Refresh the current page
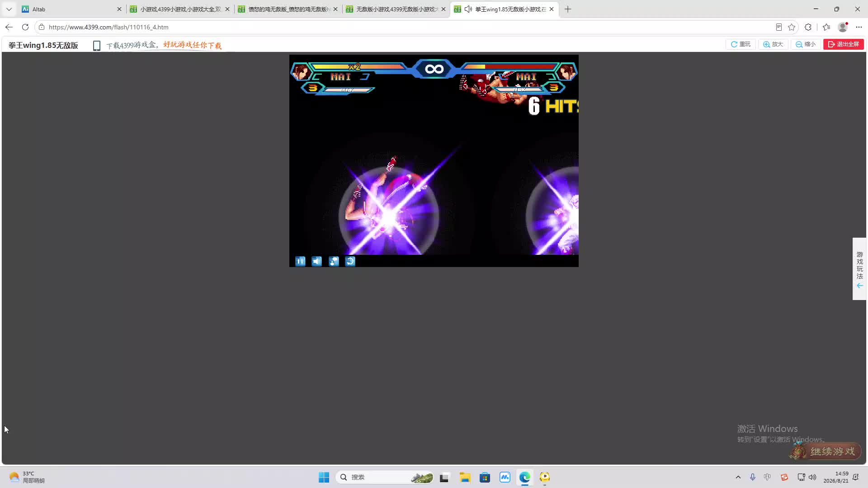The height and width of the screenshot is (488, 868). click(25, 27)
